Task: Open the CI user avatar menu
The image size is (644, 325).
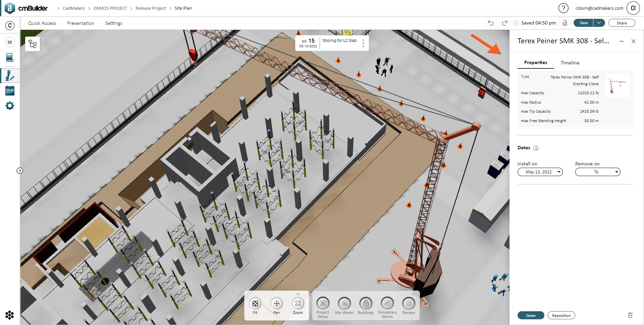Action: [633, 8]
